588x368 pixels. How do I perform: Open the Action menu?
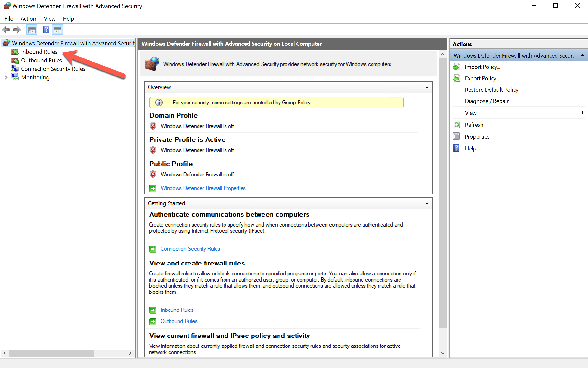pyautogui.click(x=28, y=19)
